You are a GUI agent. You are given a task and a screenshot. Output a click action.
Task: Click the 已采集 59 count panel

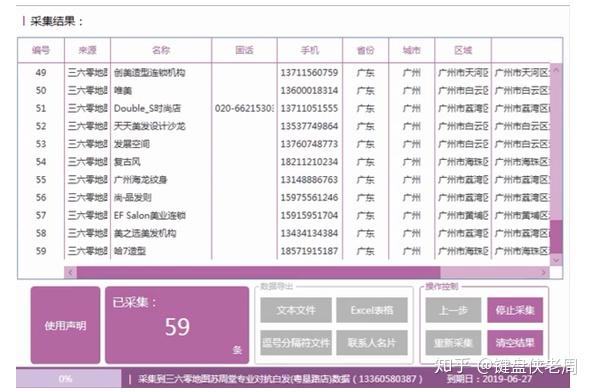177,325
